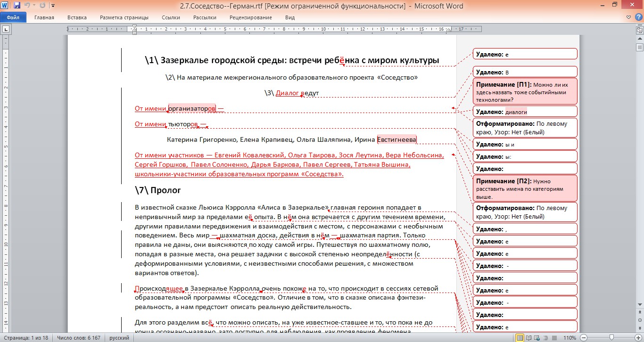This screenshot has height=342, width=644.
Task: Click the zoom slider handle
Action: (611, 338)
